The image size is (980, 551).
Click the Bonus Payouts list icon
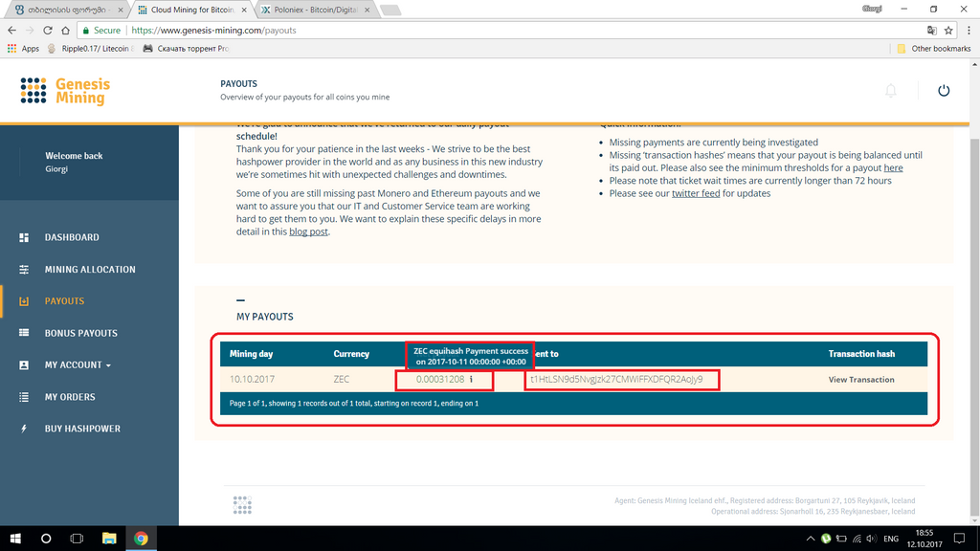(x=24, y=333)
